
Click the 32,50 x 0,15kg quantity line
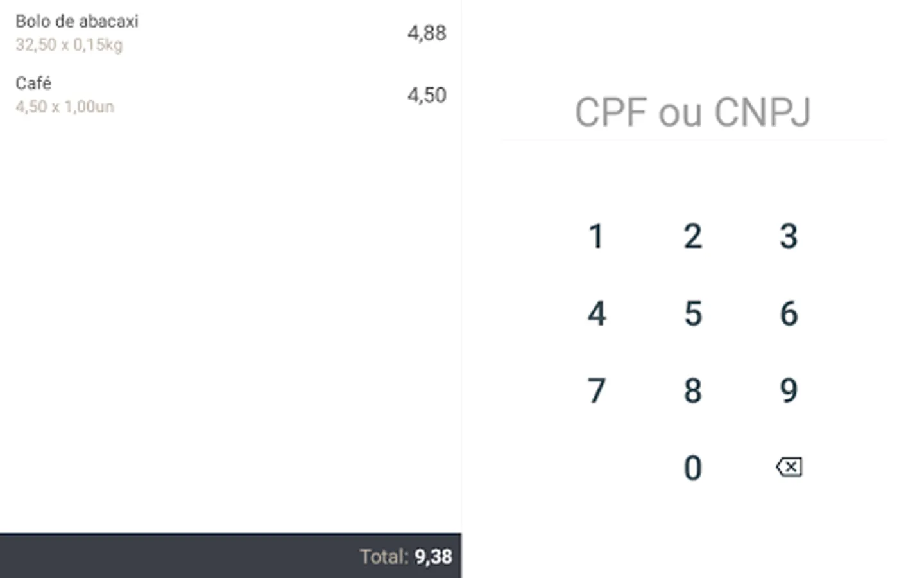pyautogui.click(x=69, y=45)
